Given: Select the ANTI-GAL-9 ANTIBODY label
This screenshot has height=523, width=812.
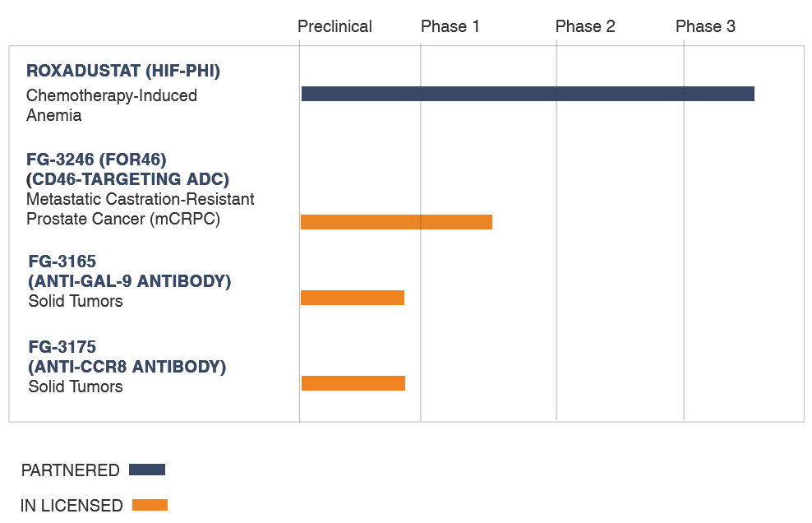Looking at the screenshot, I should tap(130, 281).
